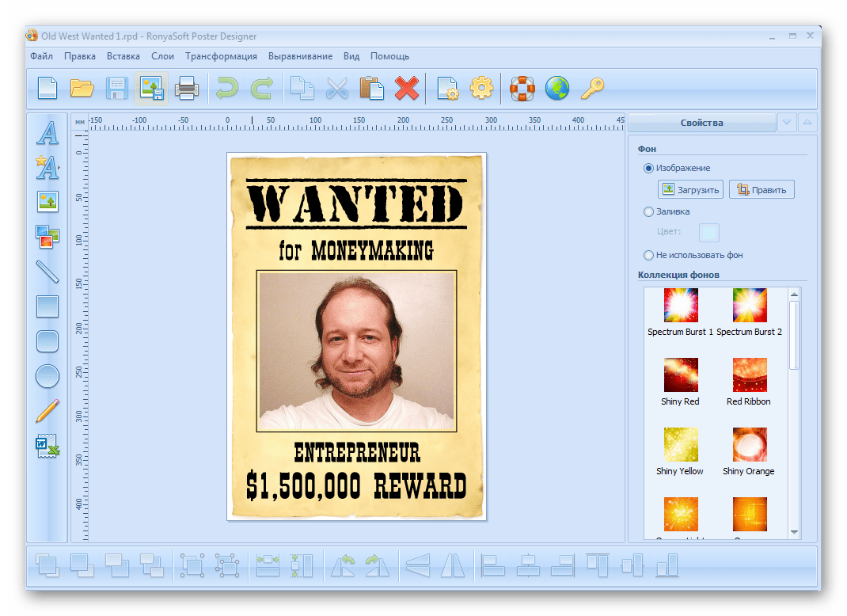
Task: Click the Править button
Action: (x=761, y=190)
